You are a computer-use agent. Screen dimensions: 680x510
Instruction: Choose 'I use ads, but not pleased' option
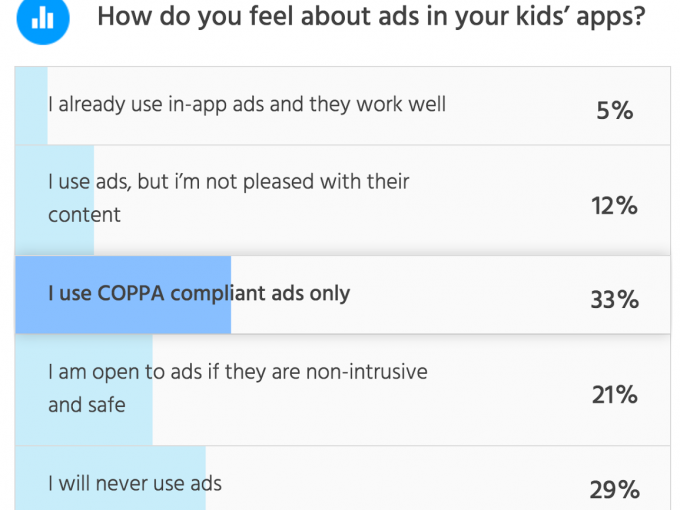point(343,200)
